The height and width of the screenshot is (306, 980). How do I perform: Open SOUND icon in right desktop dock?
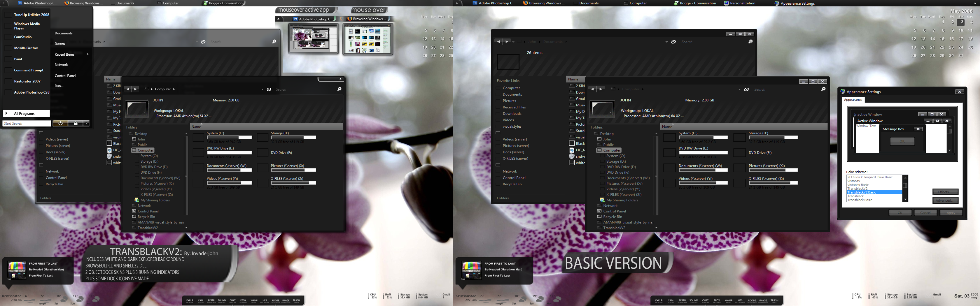coord(694,301)
